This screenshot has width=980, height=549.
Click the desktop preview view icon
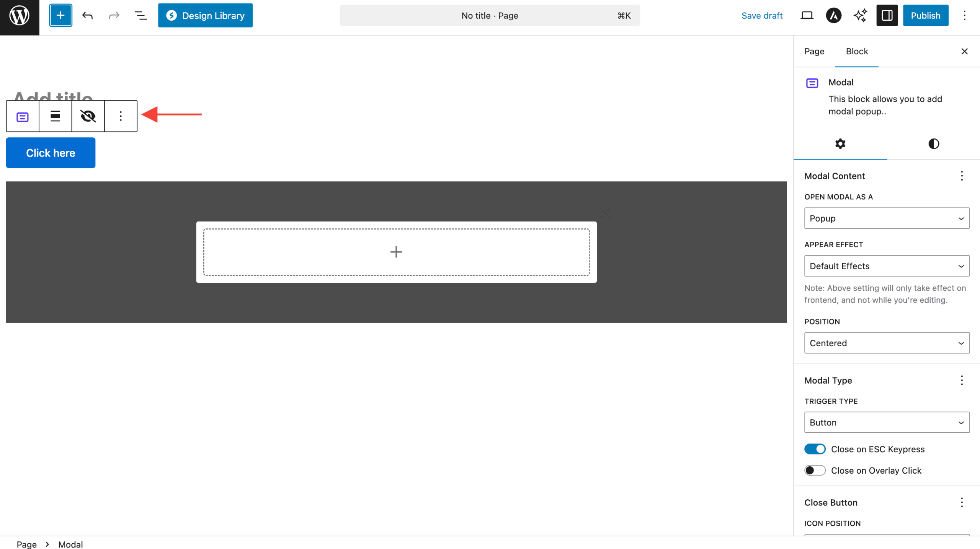tap(807, 16)
